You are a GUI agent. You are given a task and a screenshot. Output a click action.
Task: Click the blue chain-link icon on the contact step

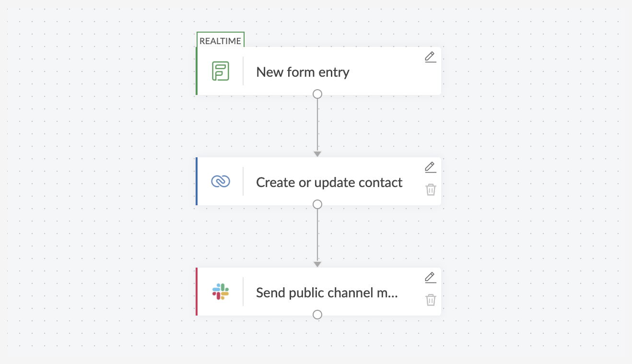click(x=221, y=181)
